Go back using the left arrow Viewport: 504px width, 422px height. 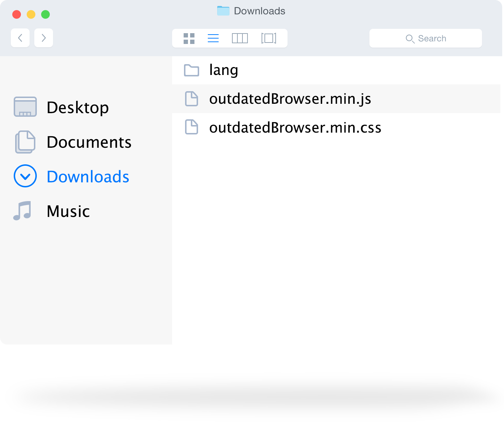pyautogui.click(x=20, y=38)
